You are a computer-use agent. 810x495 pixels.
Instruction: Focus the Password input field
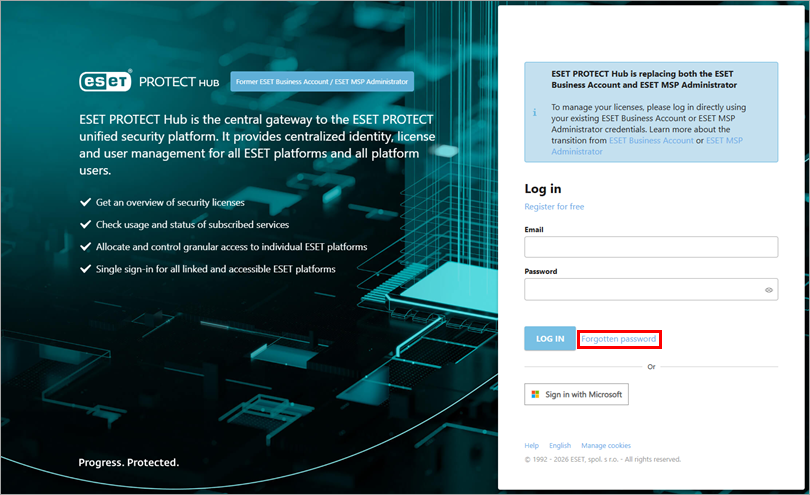[640, 290]
